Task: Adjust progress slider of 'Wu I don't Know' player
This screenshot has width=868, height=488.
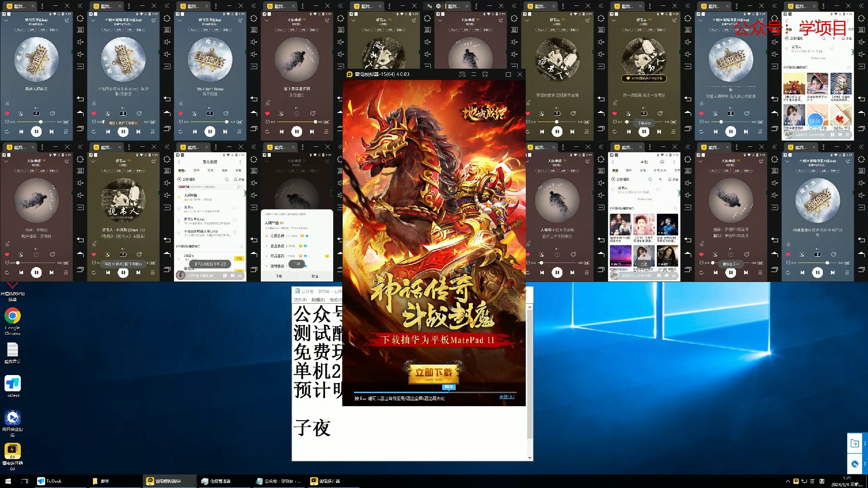Action: 209,122
